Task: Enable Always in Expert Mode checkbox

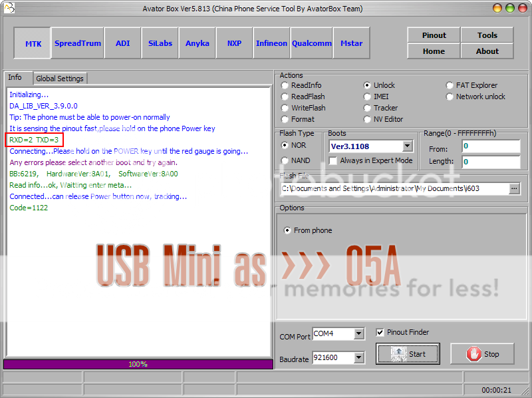Action: tap(333, 160)
